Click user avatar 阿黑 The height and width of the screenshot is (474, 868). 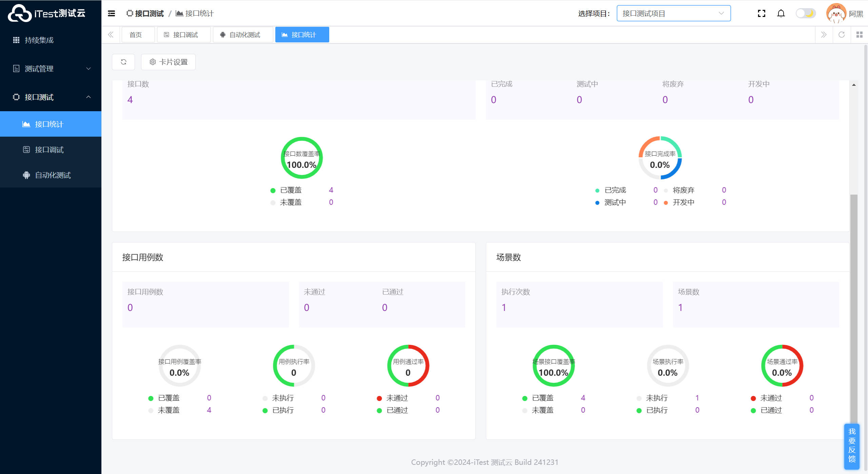click(836, 14)
